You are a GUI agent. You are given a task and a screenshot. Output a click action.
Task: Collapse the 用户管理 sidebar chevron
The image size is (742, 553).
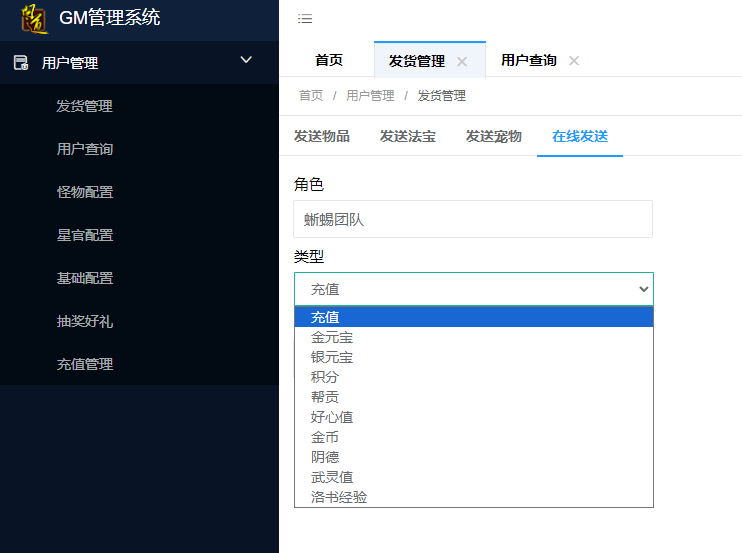pyautogui.click(x=246, y=61)
